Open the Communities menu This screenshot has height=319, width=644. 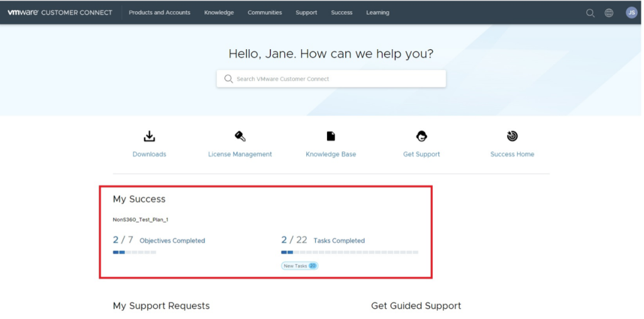265,13
